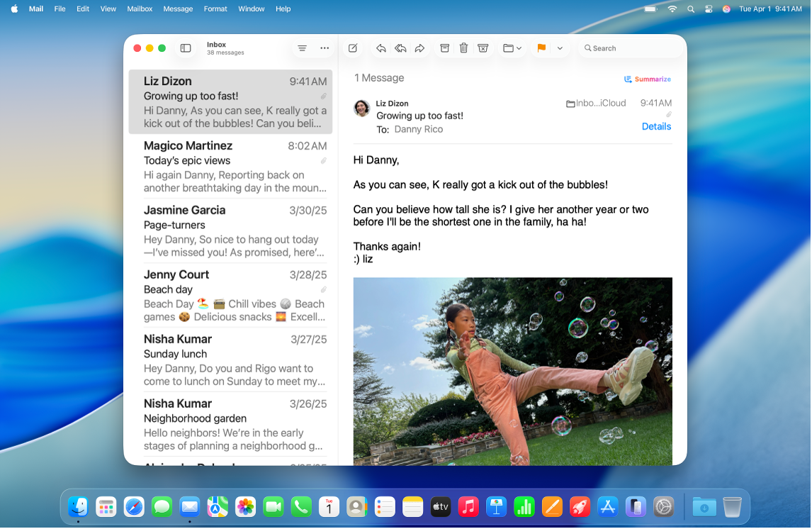Compose a new message

pos(352,48)
